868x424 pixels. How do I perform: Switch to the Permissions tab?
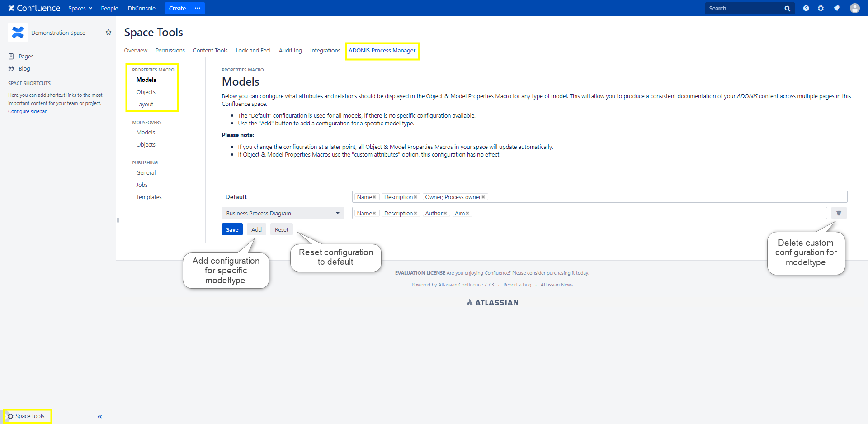coord(170,51)
